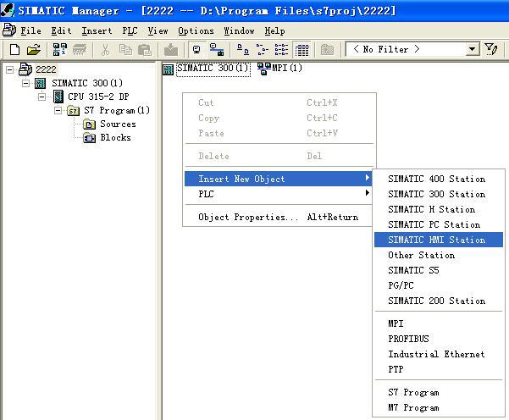
Task: Collapse the 2222 project tree node
Action: (10, 69)
